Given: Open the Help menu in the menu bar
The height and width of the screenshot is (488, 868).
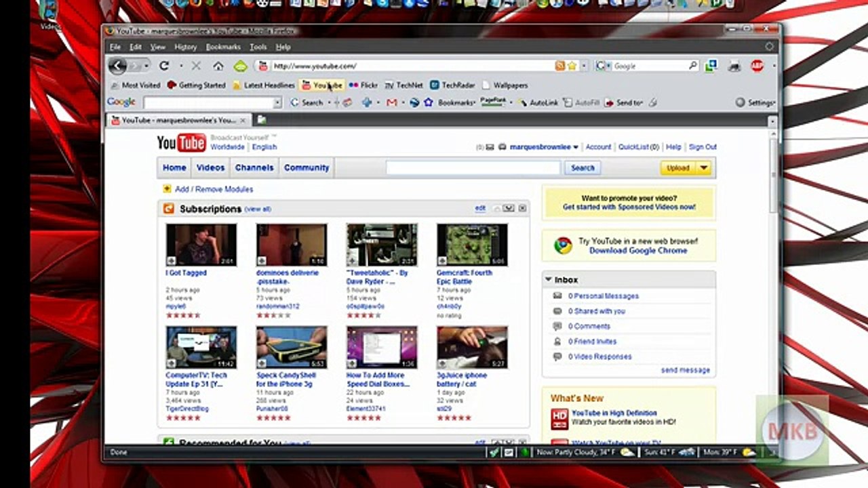Looking at the screenshot, I should [283, 47].
